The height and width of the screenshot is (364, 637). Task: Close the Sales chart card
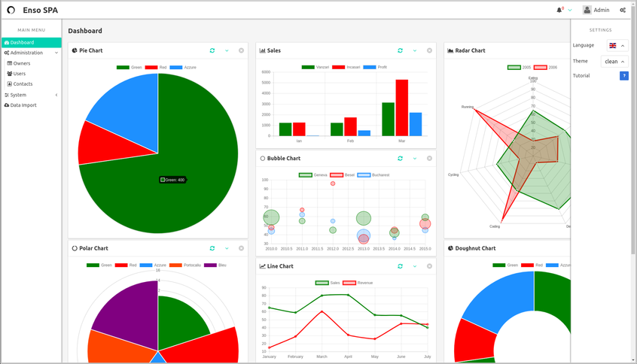click(x=429, y=50)
